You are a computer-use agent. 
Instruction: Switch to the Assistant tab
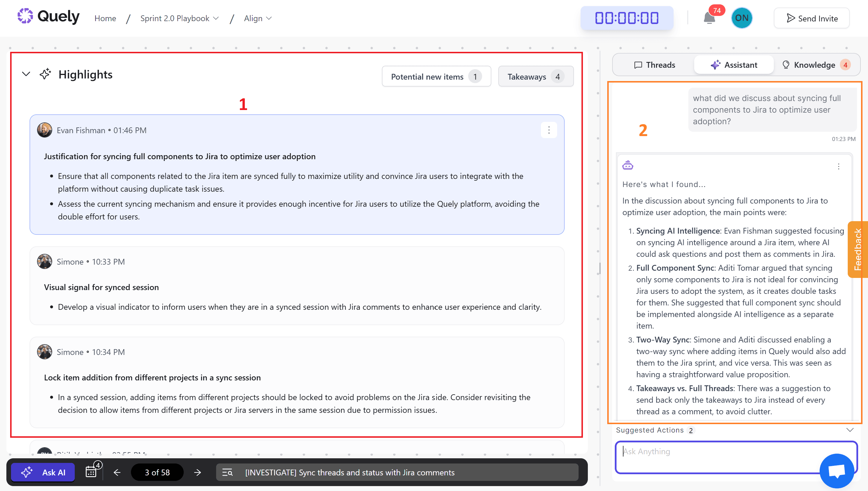(734, 65)
